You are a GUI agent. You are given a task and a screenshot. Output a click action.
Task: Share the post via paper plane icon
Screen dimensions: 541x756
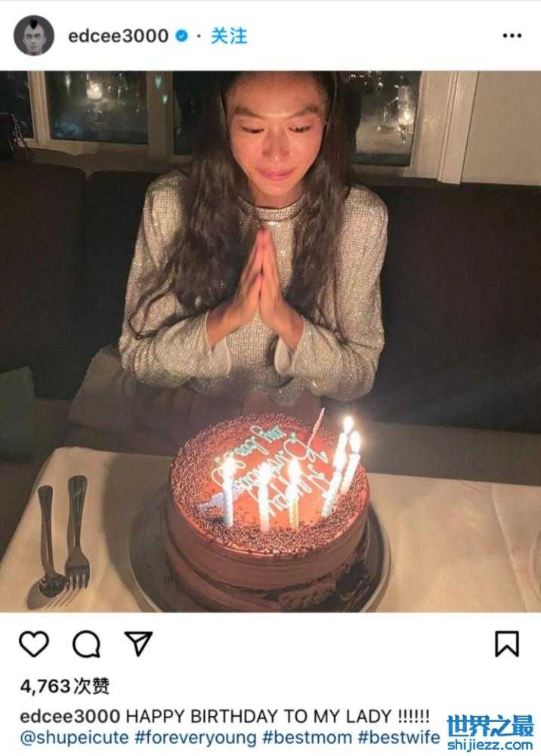coord(138,643)
